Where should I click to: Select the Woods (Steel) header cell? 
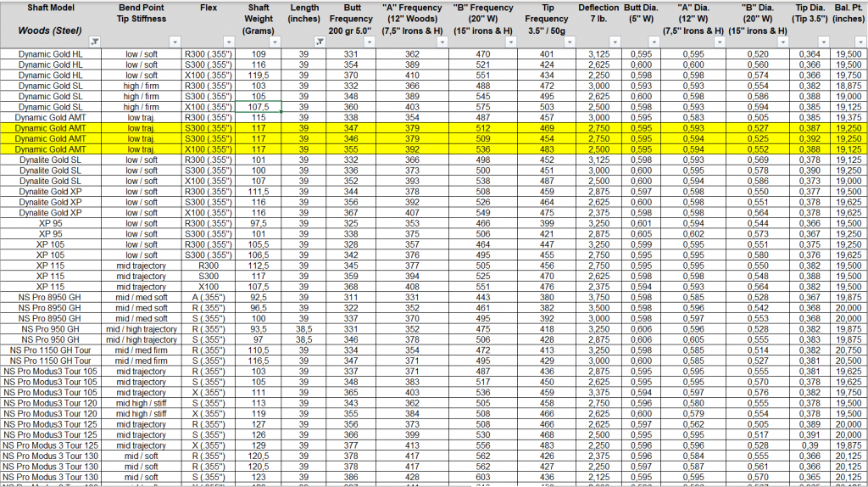point(50,31)
